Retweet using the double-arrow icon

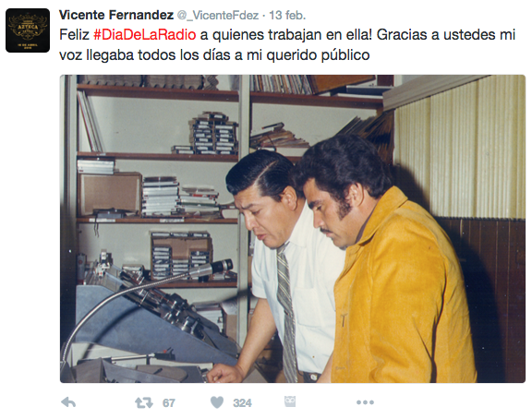pyautogui.click(x=144, y=402)
